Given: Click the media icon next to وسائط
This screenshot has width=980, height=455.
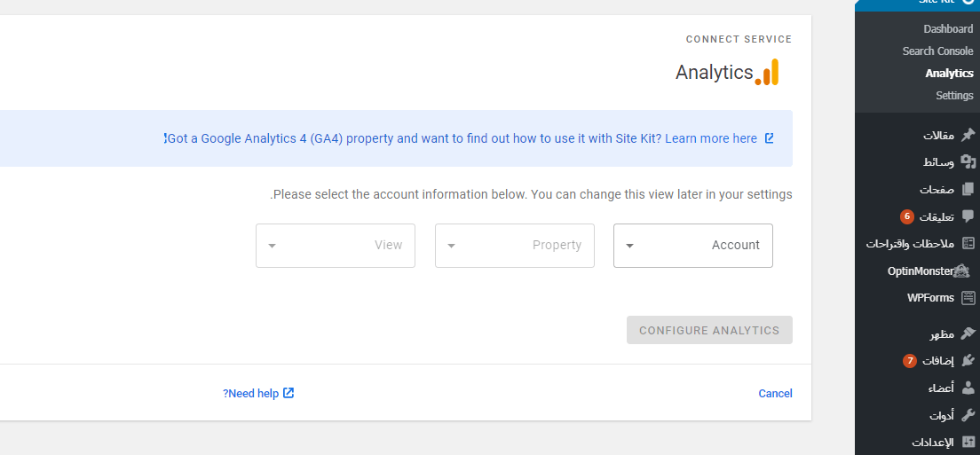Looking at the screenshot, I should pyautogui.click(x=968, y=162).
